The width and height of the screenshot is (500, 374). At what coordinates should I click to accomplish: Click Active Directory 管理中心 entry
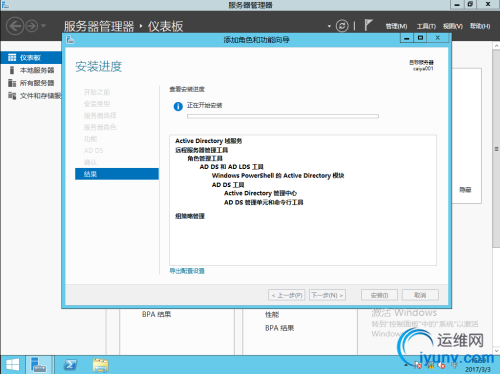260,193
